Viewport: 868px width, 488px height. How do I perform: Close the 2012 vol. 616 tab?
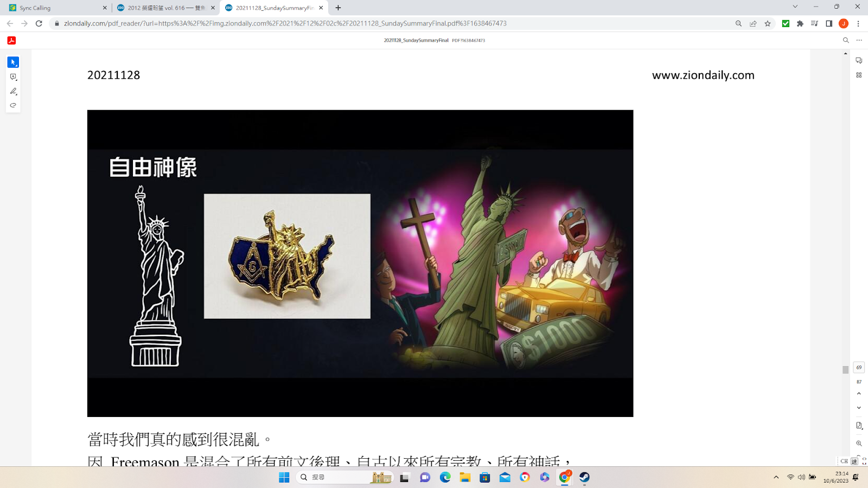(213, 8)
